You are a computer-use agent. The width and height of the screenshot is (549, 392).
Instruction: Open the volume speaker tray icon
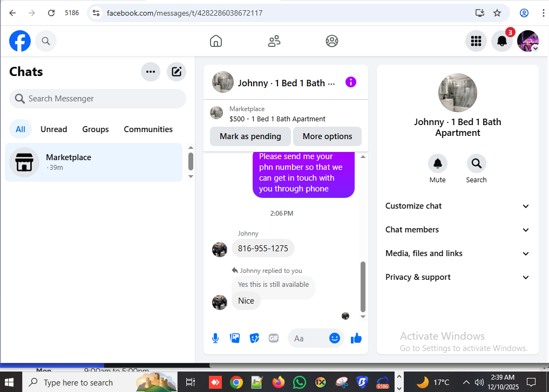pos(479,382)
